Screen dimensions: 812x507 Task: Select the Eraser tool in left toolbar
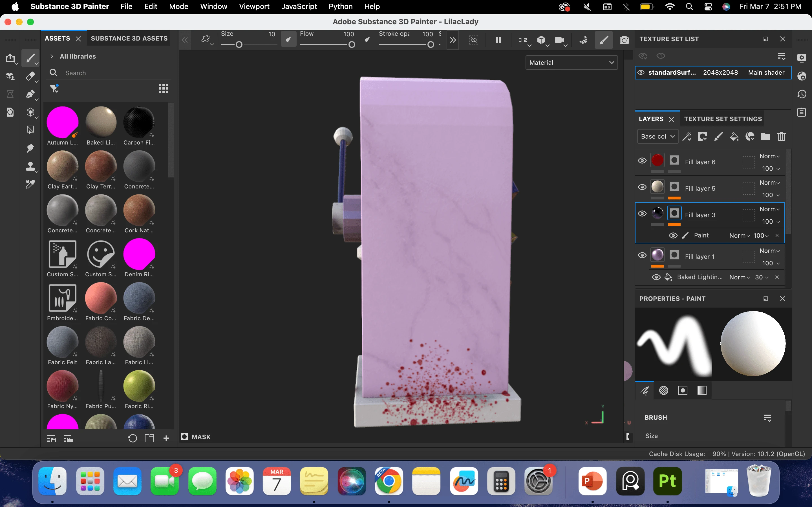30,76
